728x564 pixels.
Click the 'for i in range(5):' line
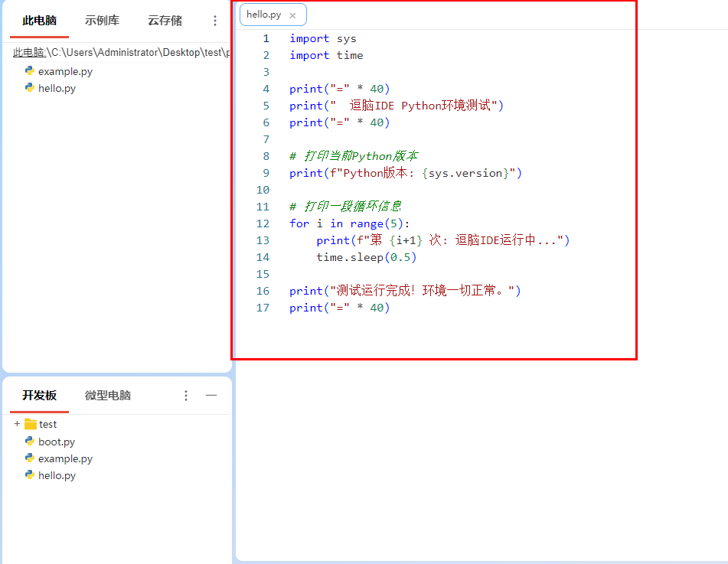point(350,223)
